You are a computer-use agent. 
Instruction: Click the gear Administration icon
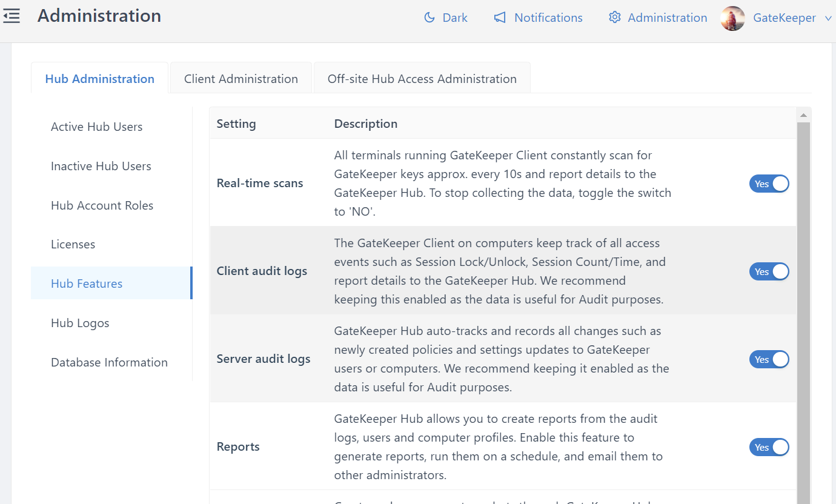coord(615,18)
